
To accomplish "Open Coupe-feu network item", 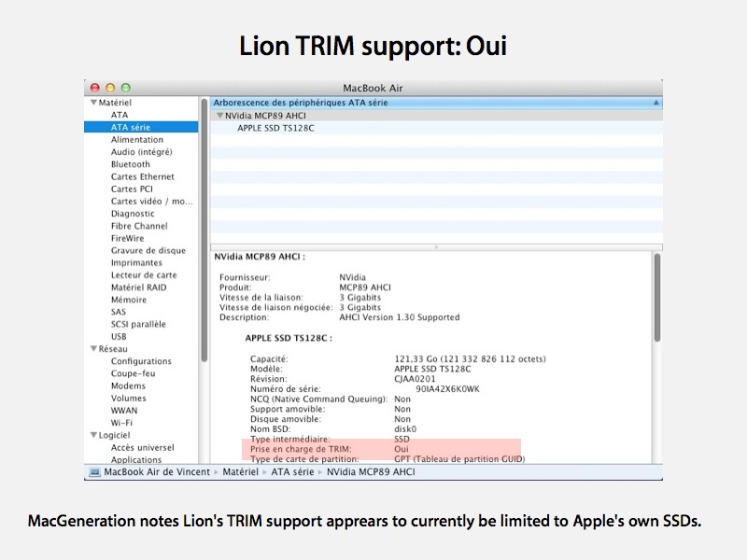I will click(131, 373).
